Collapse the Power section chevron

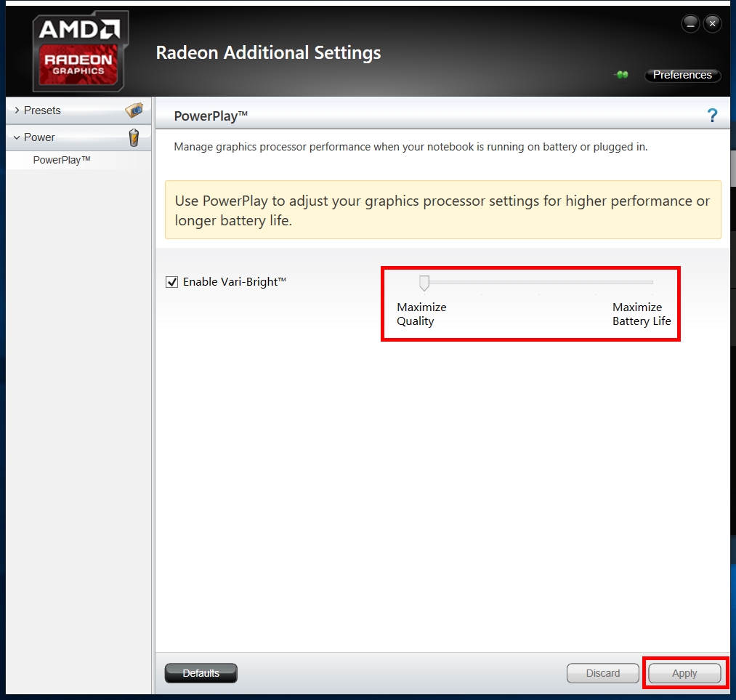pos(17,137)
